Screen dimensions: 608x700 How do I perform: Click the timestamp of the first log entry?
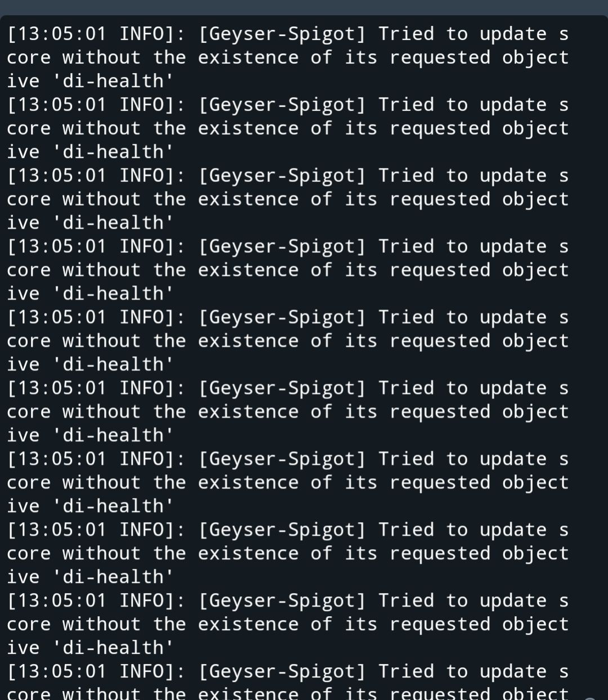tap(56, 34)
